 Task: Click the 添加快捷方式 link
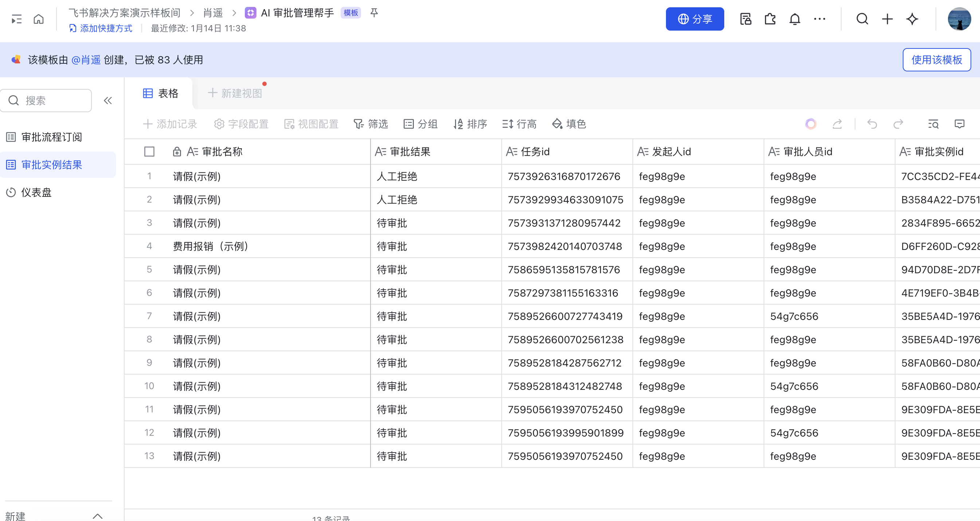point(101,28)
